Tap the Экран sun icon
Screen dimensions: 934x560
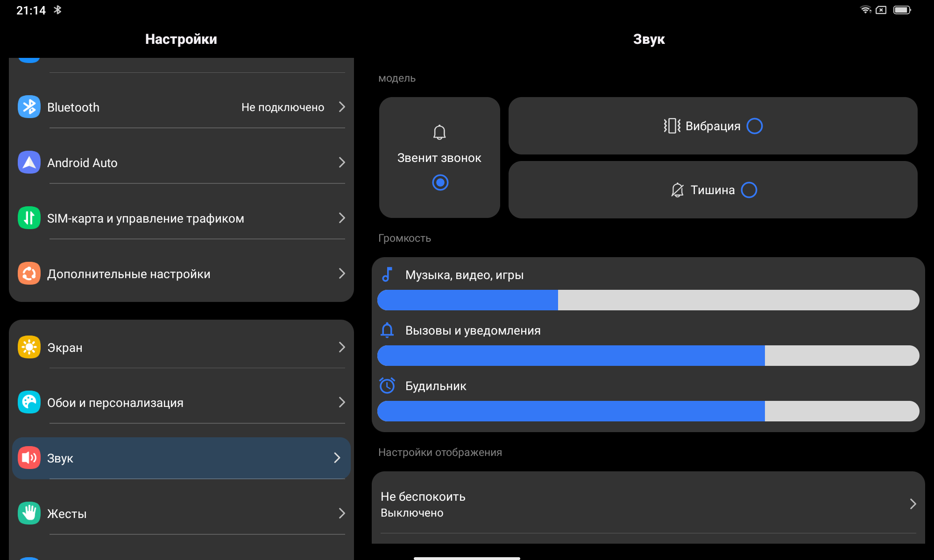(x=29, y=347)
